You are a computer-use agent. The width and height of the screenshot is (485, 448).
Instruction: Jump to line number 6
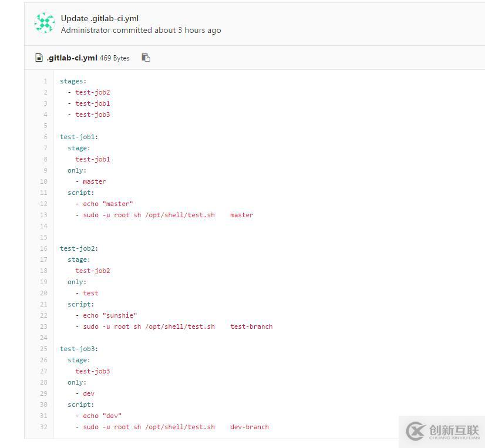pos(45,137)
